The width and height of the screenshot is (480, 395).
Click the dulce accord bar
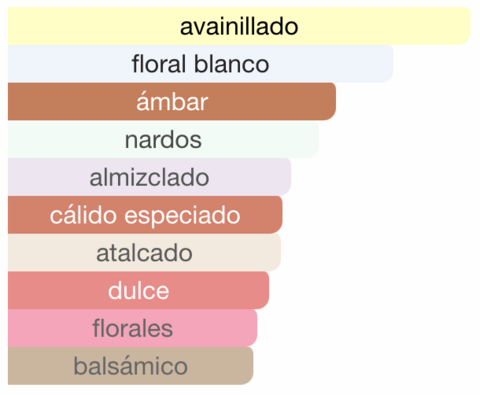(x=138, y=290)
